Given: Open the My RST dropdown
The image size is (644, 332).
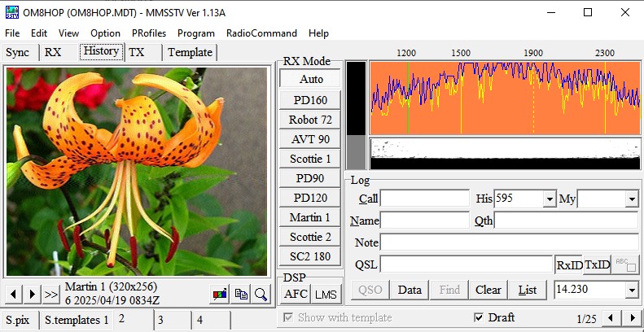Looking at the screenshot, I should 631,199.
